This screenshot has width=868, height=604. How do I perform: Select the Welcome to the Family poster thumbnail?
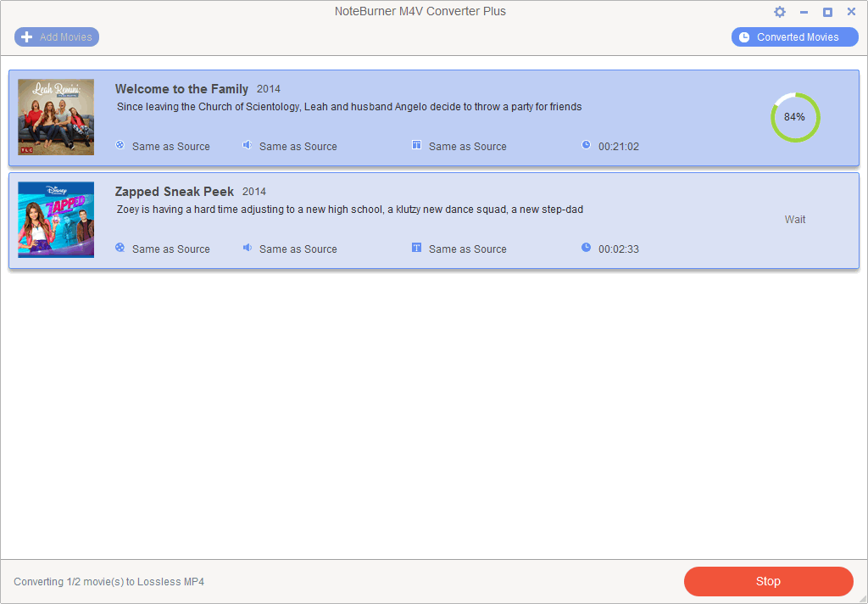tap(56, 117)
